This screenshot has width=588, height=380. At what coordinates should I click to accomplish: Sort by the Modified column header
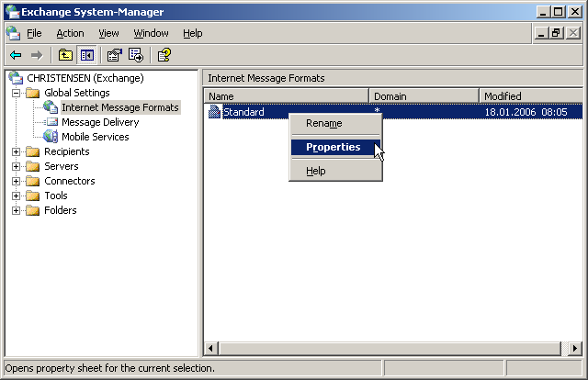pos(531,96)
